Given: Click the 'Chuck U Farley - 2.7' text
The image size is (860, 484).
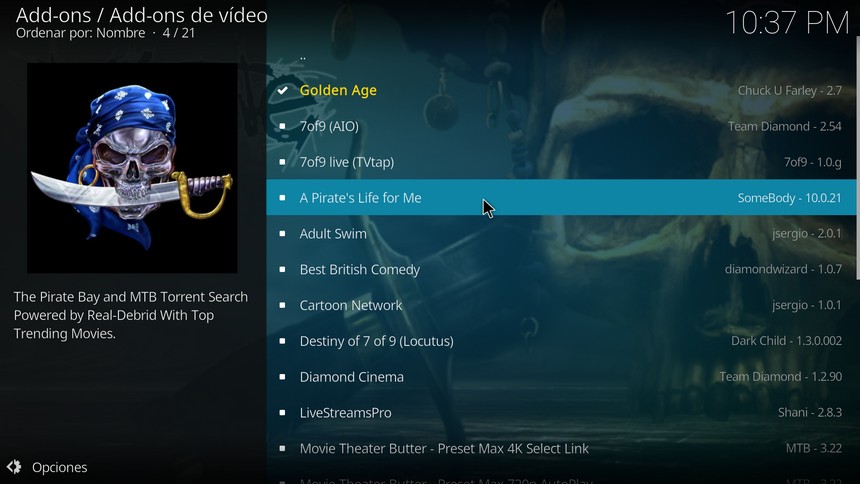Looking at the screenshot, I should [x=790, y=91].
